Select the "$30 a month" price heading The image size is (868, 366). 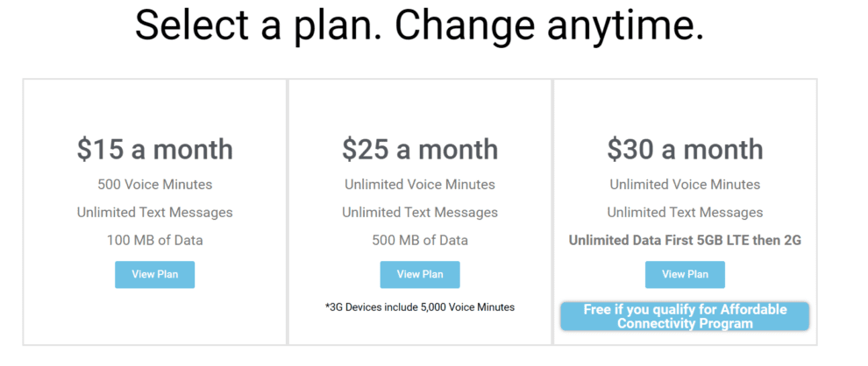(x=685, y=149)
